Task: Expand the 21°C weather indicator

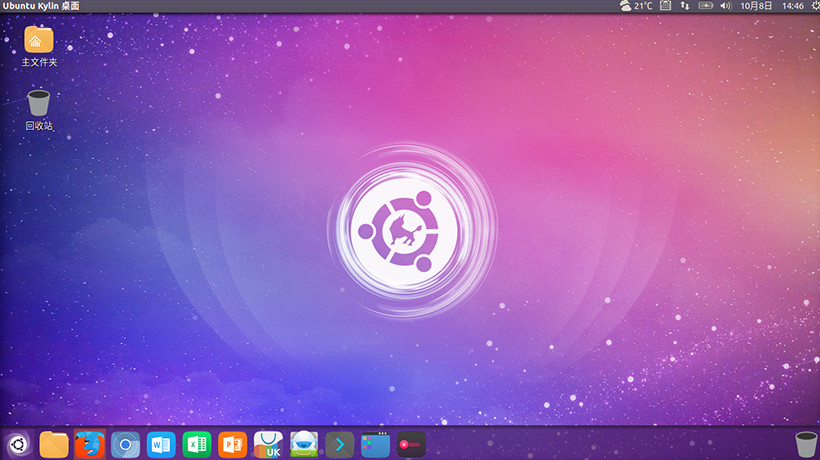Action: pos(636,6)
